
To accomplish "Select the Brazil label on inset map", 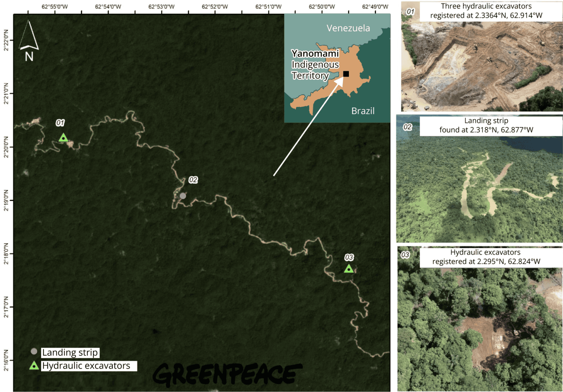I will coord(363,111).
